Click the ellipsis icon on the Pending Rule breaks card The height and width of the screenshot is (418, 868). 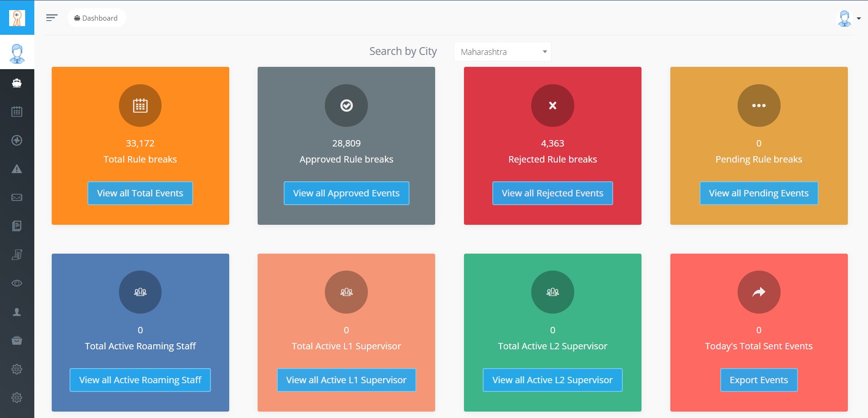pos(759,105)
